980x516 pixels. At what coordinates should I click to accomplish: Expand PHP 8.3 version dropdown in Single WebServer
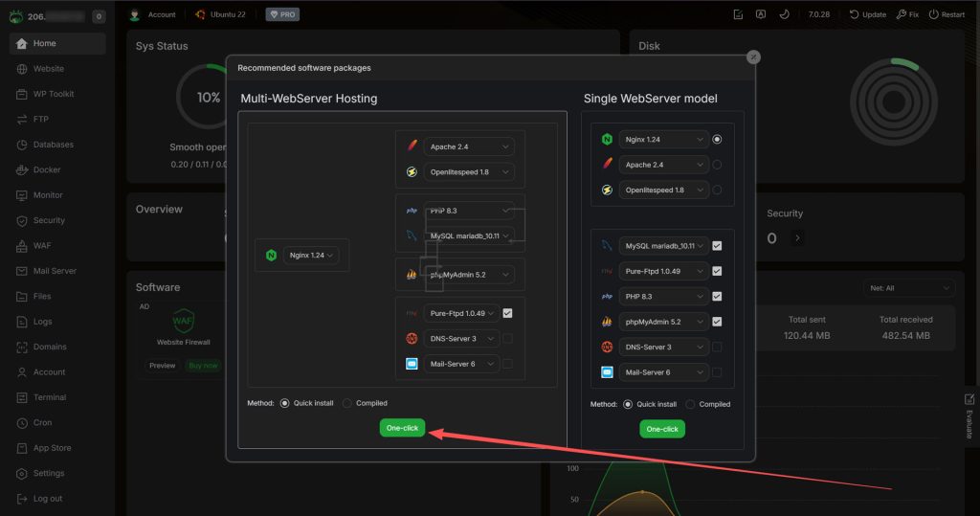664,296
